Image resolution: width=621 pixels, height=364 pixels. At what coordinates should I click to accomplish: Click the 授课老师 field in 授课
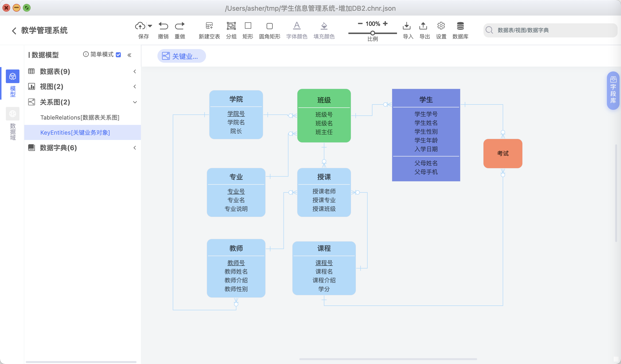[x=324, y=191]
